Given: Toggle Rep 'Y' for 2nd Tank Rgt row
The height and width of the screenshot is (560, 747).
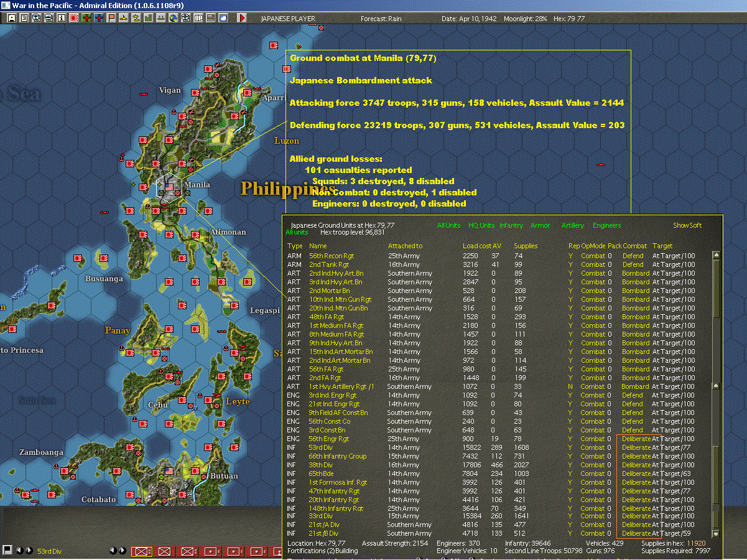Looking at the screenshot, I should pyautogui.click(x=571, y=264).
